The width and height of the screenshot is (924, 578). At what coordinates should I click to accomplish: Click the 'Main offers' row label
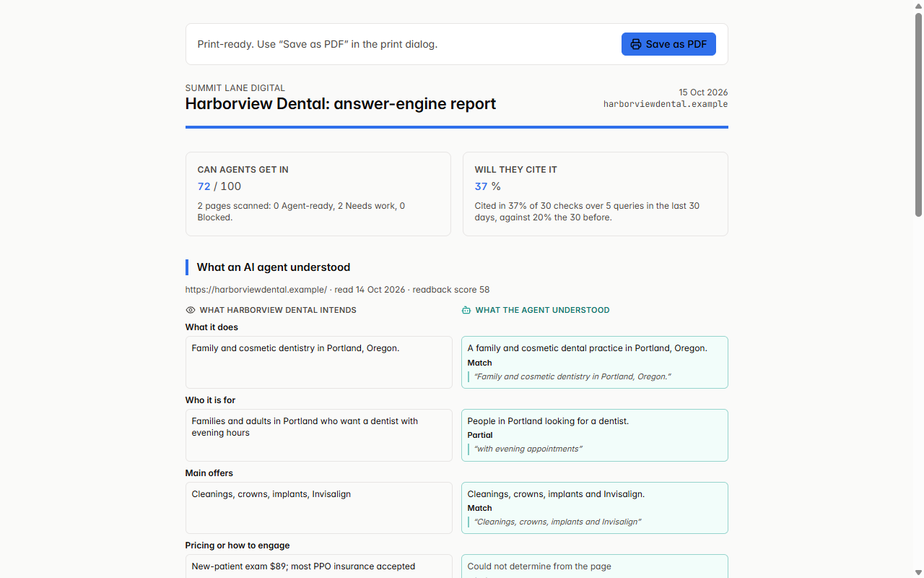pos(209,473)
